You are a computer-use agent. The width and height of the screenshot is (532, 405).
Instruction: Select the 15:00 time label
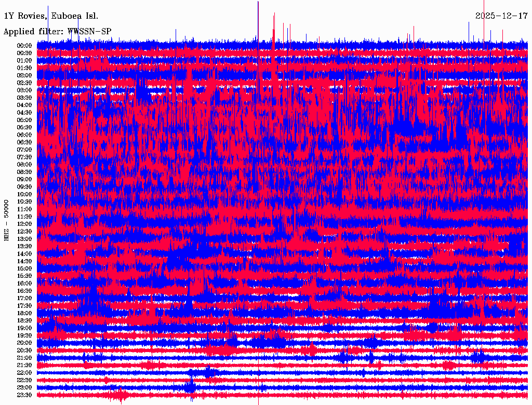24,268
